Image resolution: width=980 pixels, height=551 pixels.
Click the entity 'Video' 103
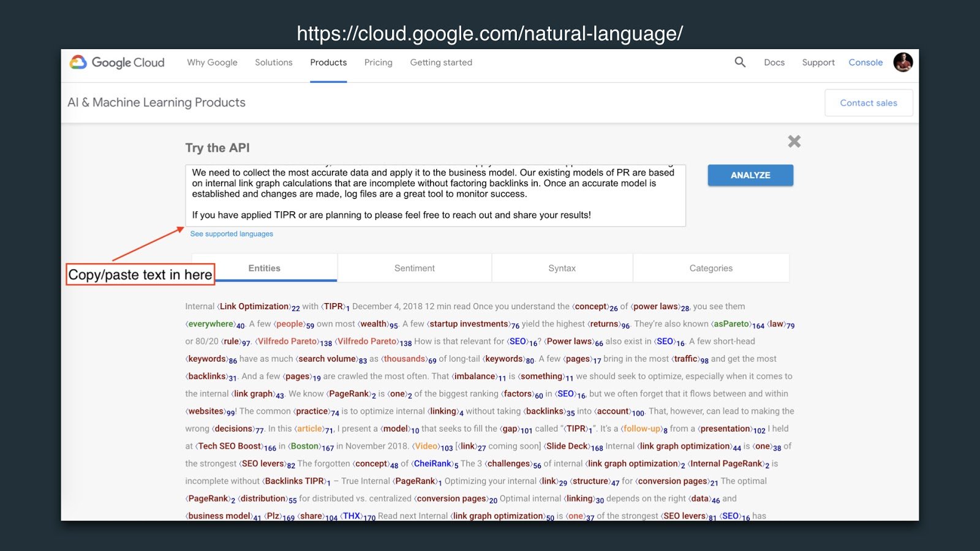432,446
